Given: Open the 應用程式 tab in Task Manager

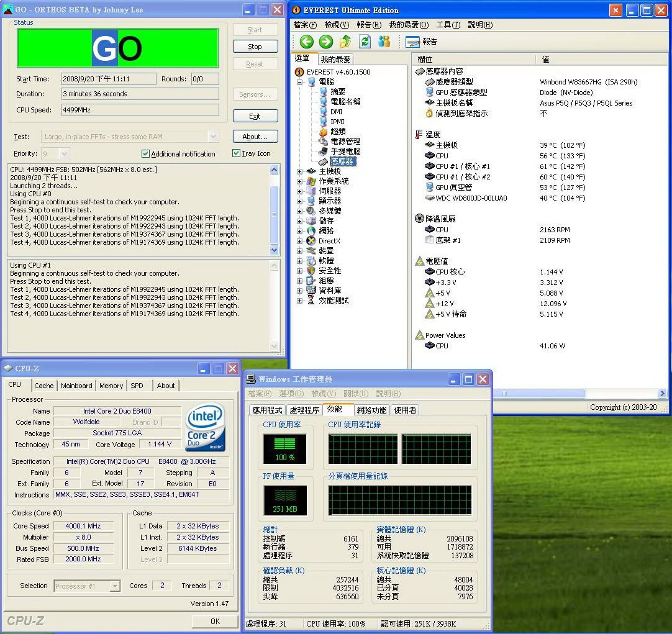Looking at the screenshot, I should 267,410.
